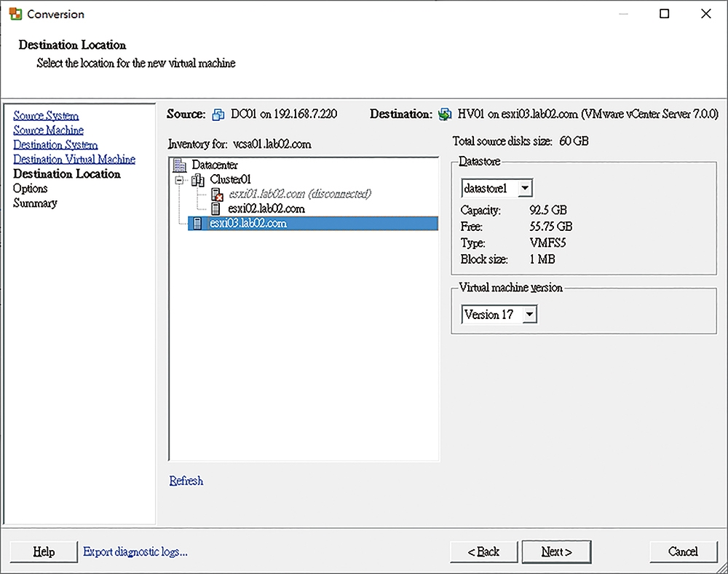Select the Destination Location step
This screenshot has width=728, height=574.
(x=67, y=173)
